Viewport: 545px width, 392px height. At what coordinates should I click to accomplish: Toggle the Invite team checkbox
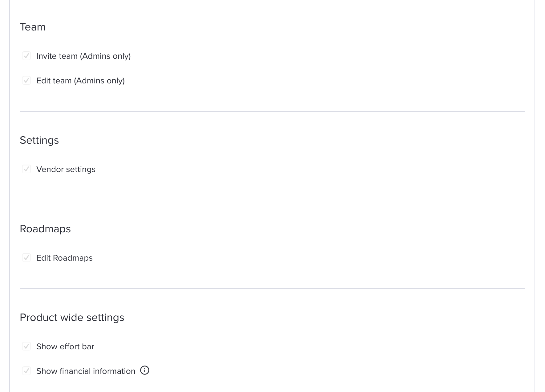[x=26, y=56]
